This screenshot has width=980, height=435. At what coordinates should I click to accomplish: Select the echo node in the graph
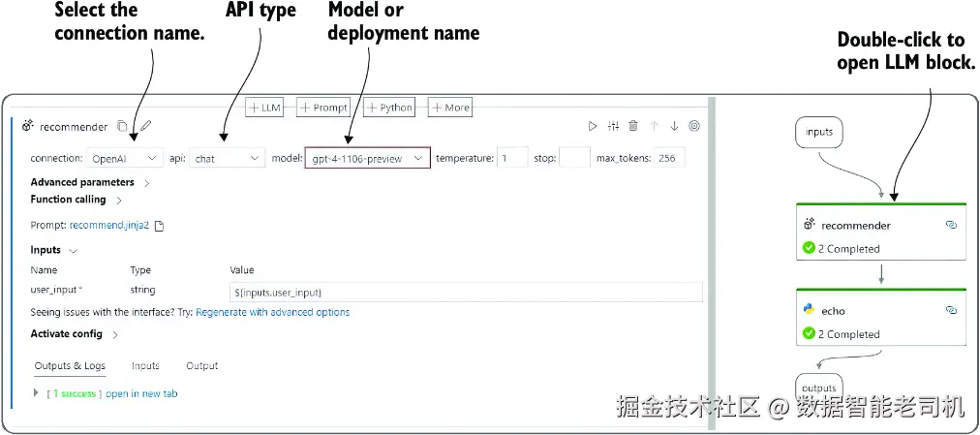click(881, 317)
